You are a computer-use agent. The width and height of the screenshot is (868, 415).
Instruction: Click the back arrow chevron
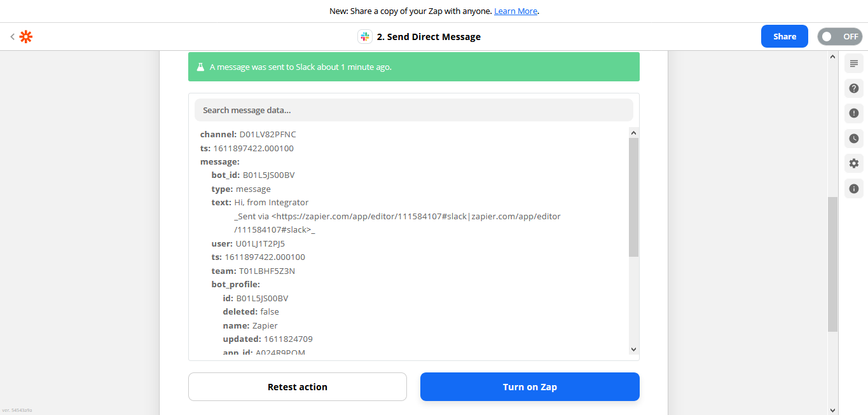click(x=12, y=37)
